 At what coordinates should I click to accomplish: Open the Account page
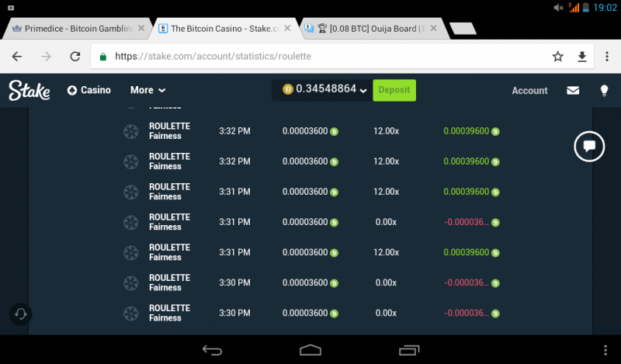pos(529,91)
